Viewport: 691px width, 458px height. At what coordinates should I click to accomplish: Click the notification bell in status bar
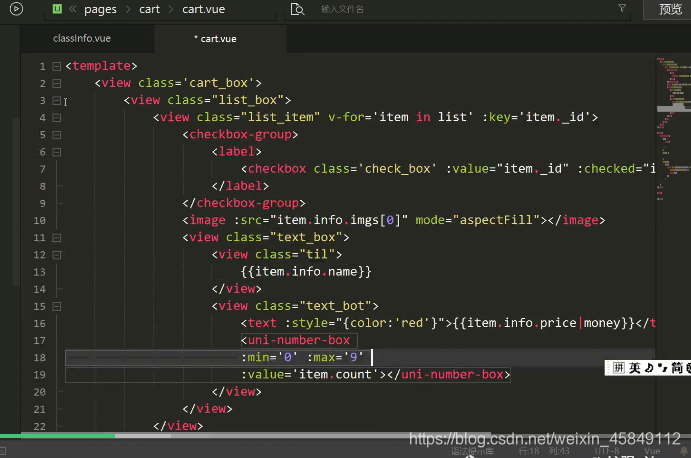tap(684, 451)
